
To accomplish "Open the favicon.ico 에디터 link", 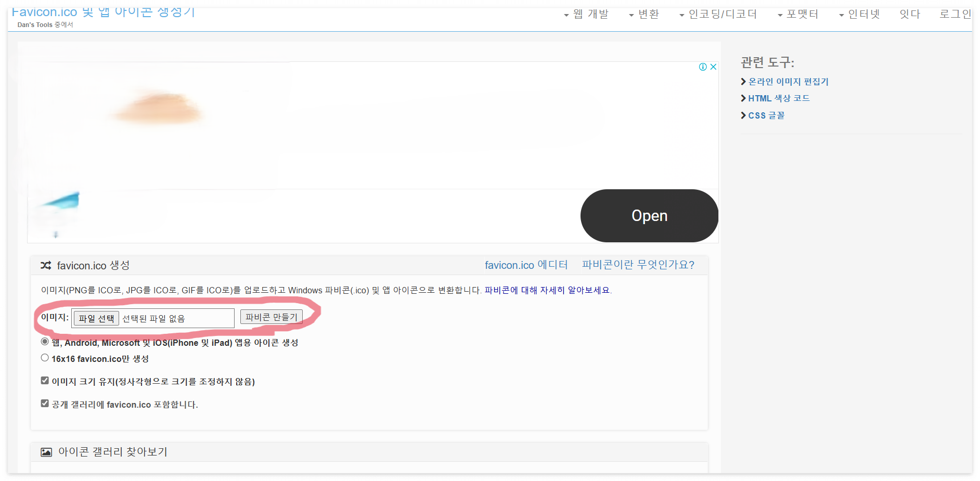I will (x=526, y=265).
